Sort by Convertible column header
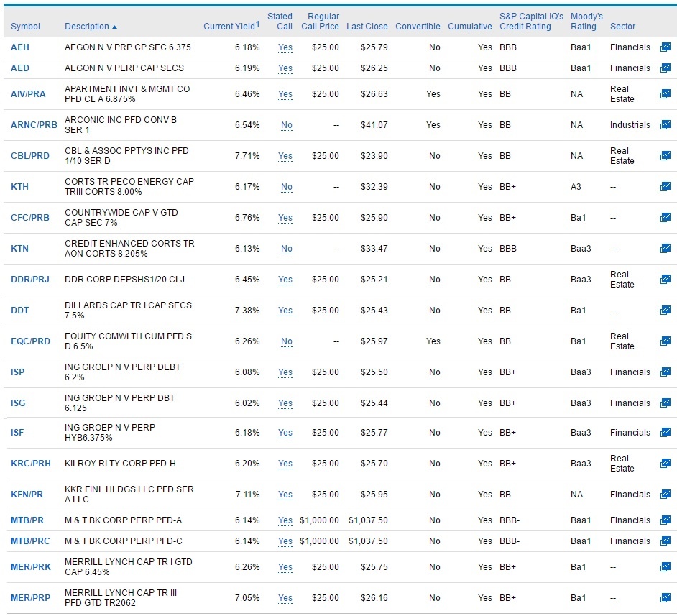The height and width of the screenshot is (616, 677). pos(418,27)
